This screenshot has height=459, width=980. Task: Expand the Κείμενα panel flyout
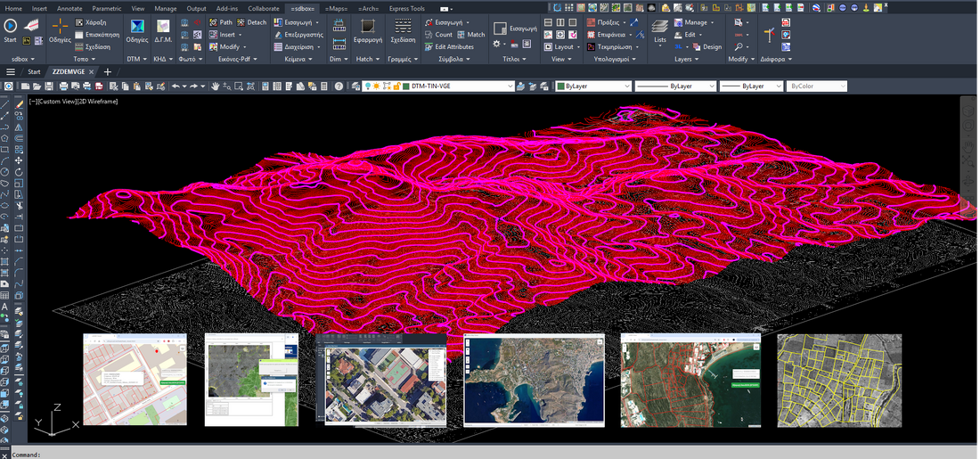308,59
